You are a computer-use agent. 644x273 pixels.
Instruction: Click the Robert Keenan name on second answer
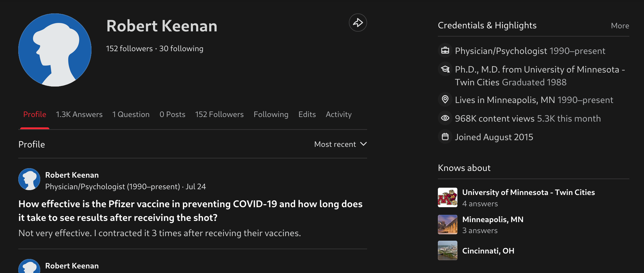click(x=72, y=266)
